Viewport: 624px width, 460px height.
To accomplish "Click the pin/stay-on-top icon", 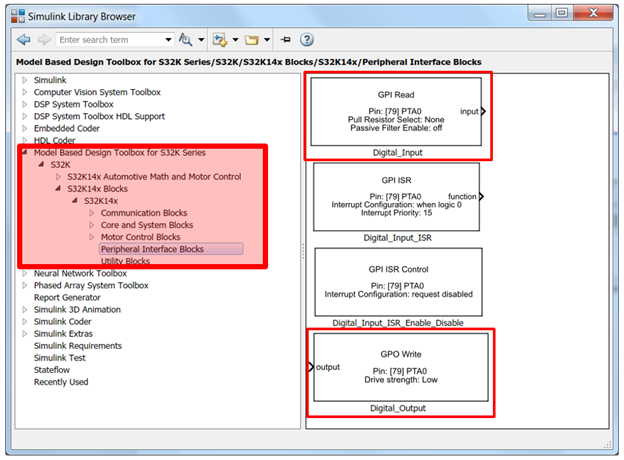I will tap(286, 39).
